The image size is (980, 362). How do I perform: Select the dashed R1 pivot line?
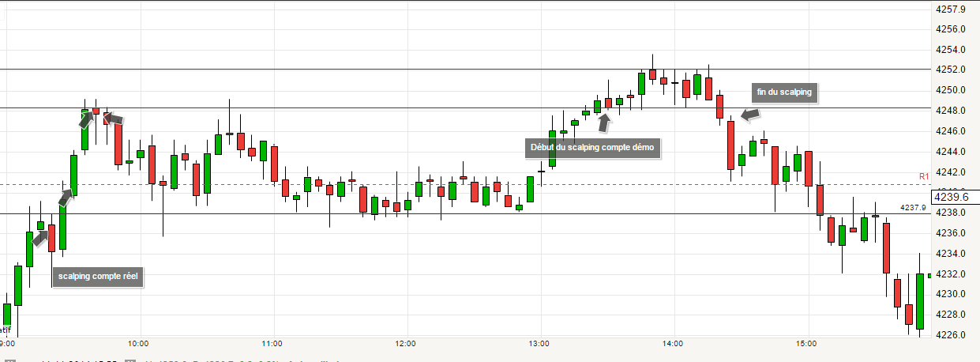(464, 185)
